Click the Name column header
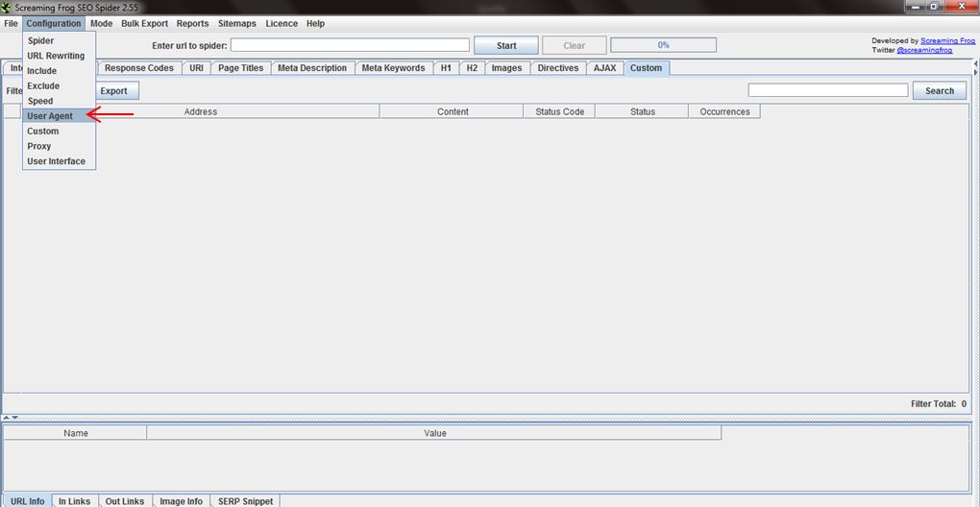Screen dimensions: 980x507 coord(76,433)
